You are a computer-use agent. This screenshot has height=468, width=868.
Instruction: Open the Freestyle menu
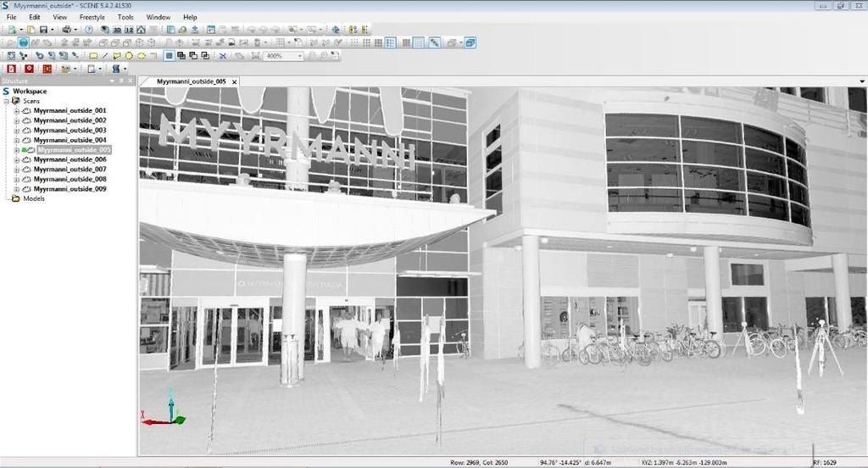pos(92,17)
